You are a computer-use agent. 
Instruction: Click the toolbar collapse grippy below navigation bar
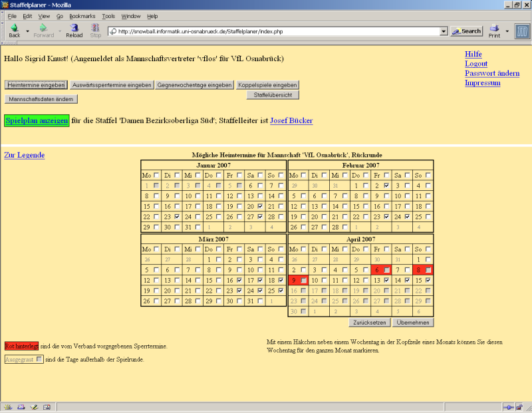click(9, 43)
